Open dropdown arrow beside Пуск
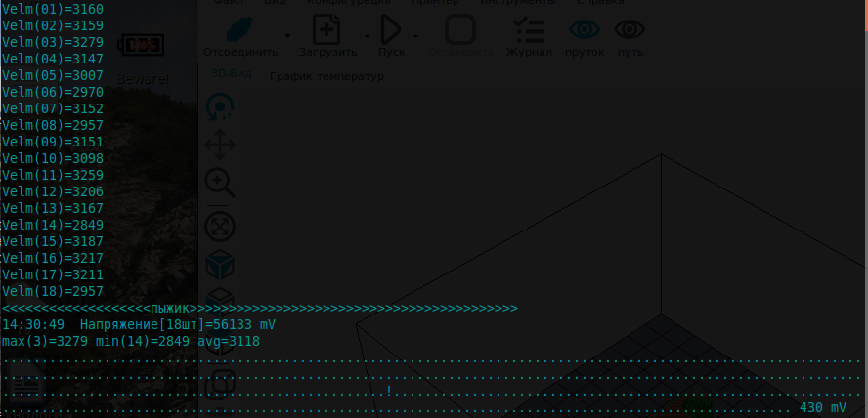Image resolution: width=868 pixels, height=418 pixels. point(415,36)
